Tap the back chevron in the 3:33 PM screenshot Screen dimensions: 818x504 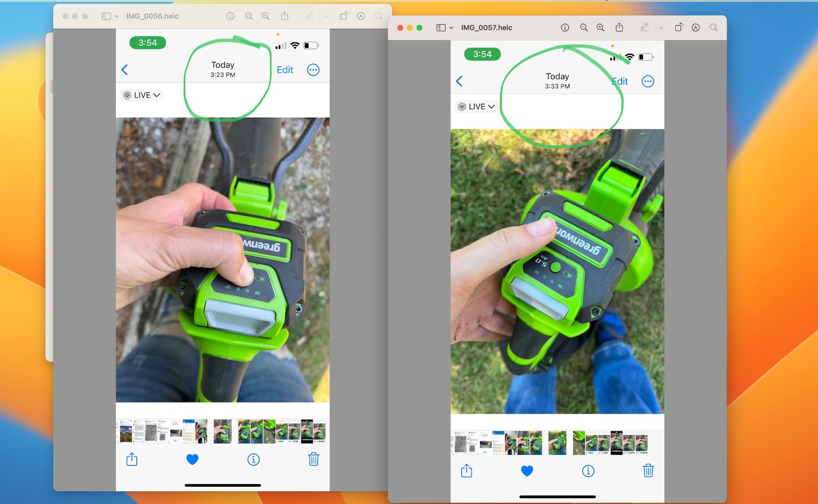point(459,81)
